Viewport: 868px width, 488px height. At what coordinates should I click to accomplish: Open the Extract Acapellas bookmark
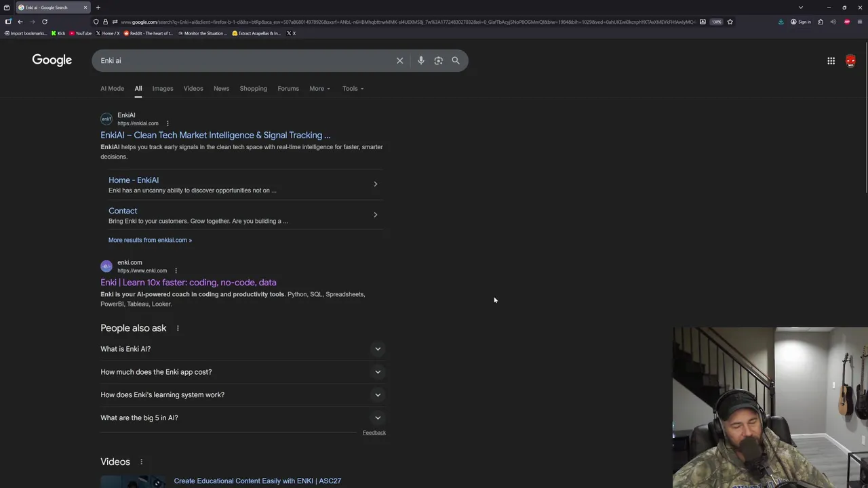pos(256,33)
